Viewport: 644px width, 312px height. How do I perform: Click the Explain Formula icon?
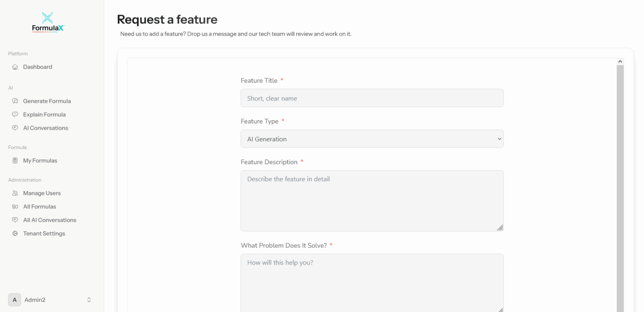click(x=15, y=115)
